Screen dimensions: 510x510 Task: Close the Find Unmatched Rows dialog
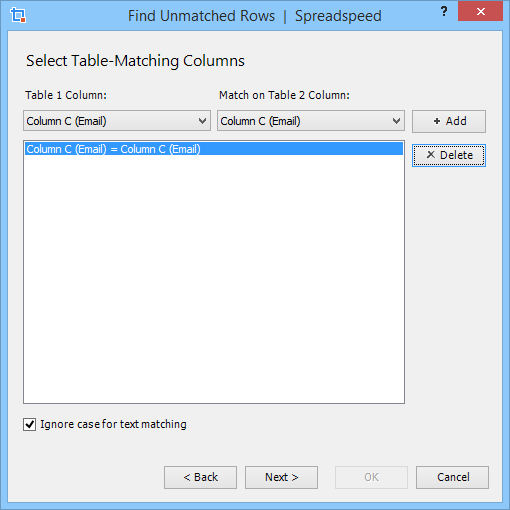[x=480, y=11]
